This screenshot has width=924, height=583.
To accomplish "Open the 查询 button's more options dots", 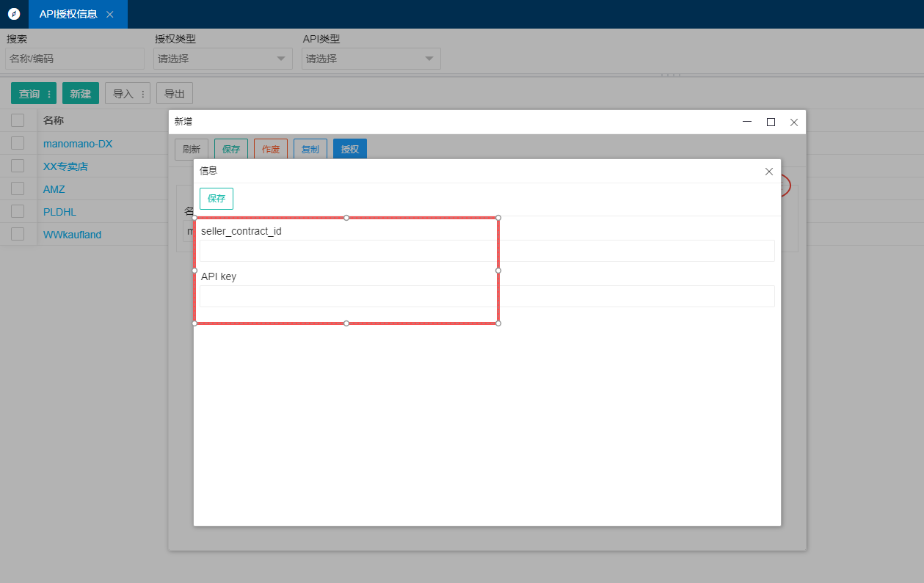I will [50, 94].
